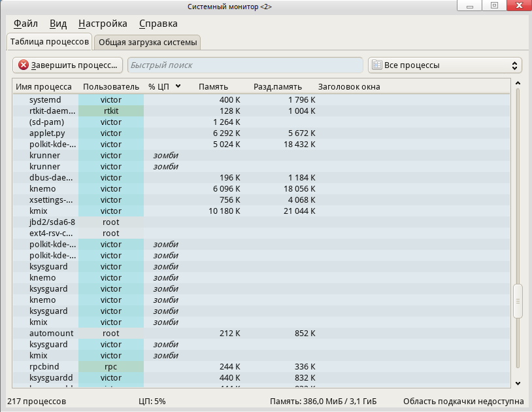Click the scroll down arrow of process list
Viewport: 532px width, 412px height.
[x=518, y=383]
